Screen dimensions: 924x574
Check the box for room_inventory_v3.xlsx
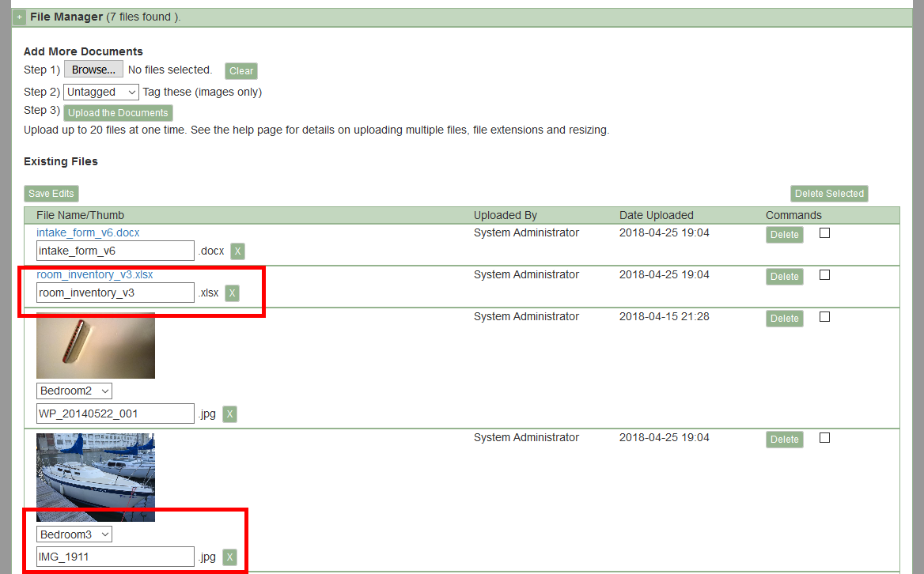click(x=825, y=275)
